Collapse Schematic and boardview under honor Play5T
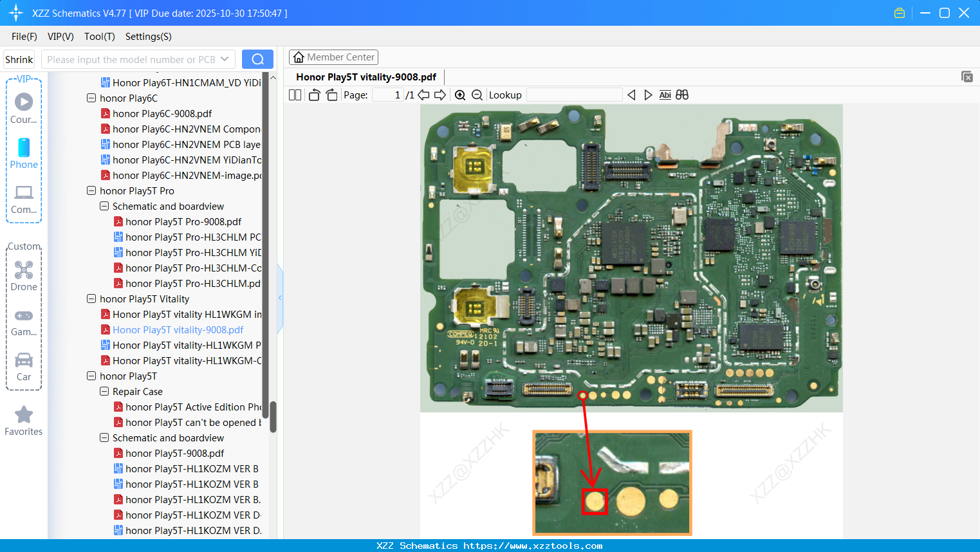The image size is (980, 552). (104, 438)
